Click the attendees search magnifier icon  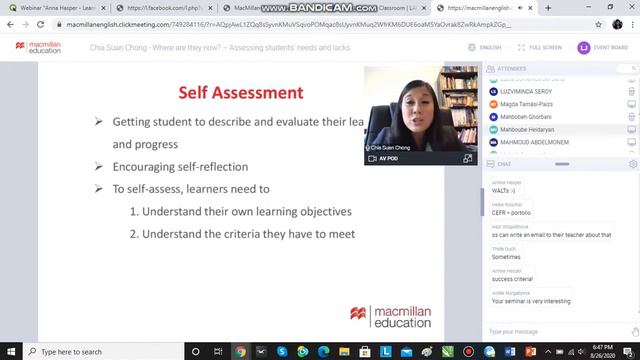point(633,69)
